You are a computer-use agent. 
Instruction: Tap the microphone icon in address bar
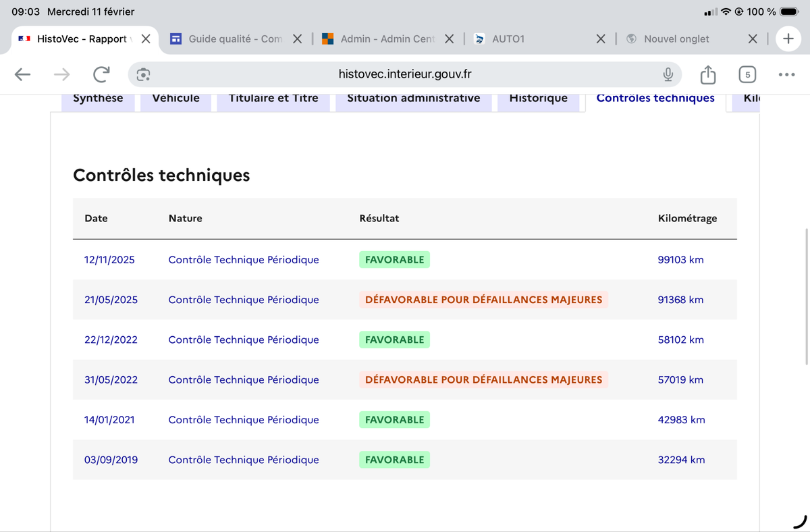(668, 74)
